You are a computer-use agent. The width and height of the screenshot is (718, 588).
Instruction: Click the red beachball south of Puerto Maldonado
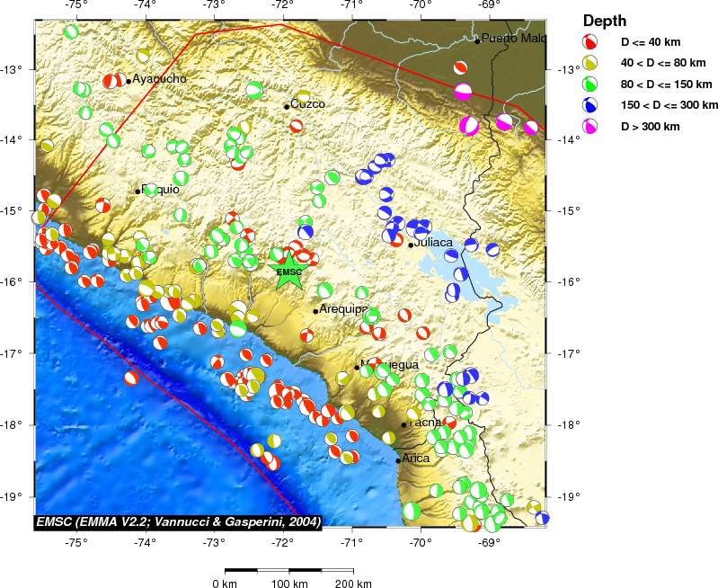pyautogui.click(x=461, y=68)
